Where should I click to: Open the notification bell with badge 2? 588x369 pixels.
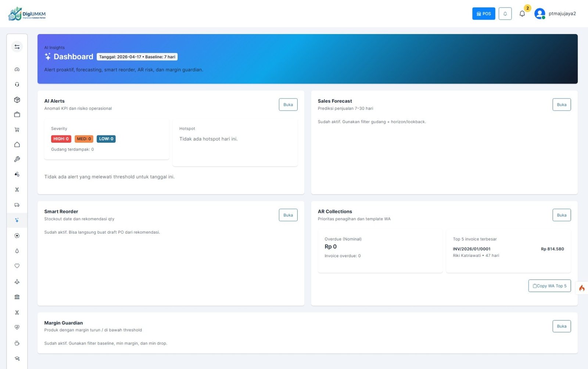[522, 14]
